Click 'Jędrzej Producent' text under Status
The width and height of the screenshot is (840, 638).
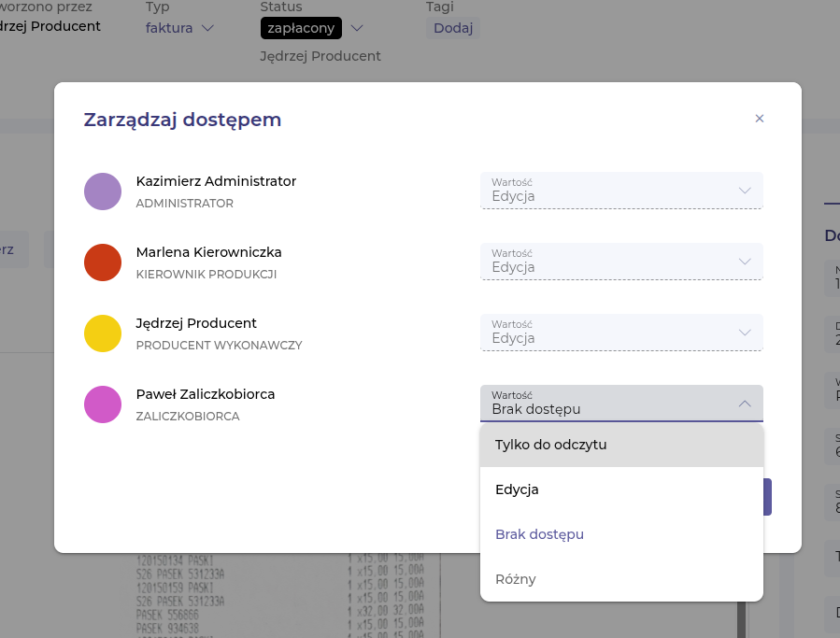coord(320,56)
